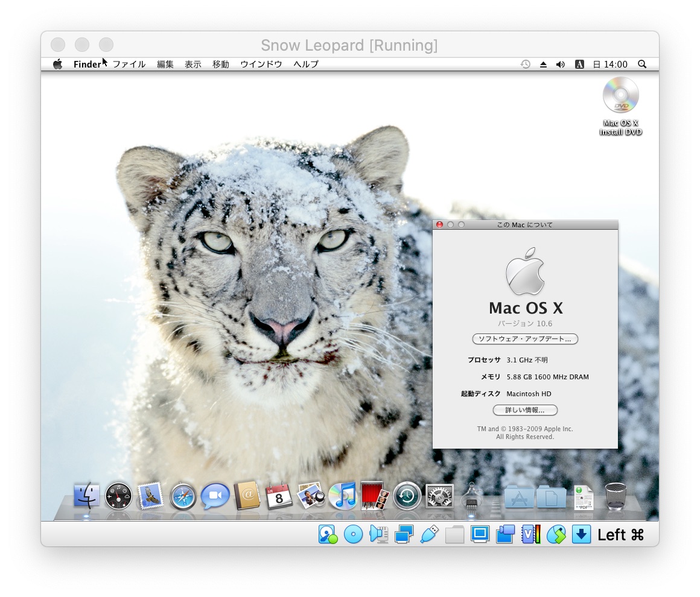Click VirtualBox network indicator
Image resolution: width=700 pixels, height=597 pixels.
point(404,534)
